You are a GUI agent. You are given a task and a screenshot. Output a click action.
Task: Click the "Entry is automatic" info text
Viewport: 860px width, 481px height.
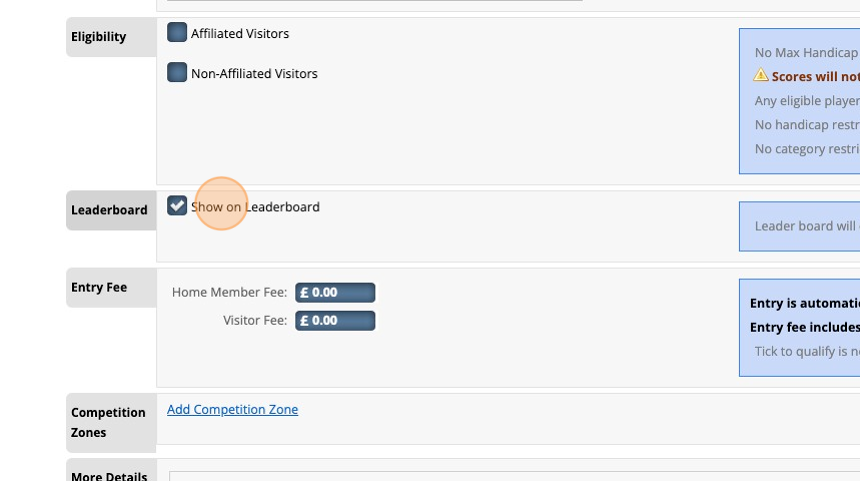pyautogui.click(x=804, y=303)
